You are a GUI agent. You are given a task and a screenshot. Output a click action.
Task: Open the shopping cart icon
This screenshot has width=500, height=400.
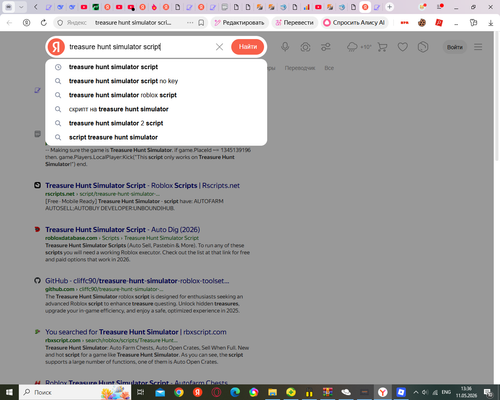382,47
